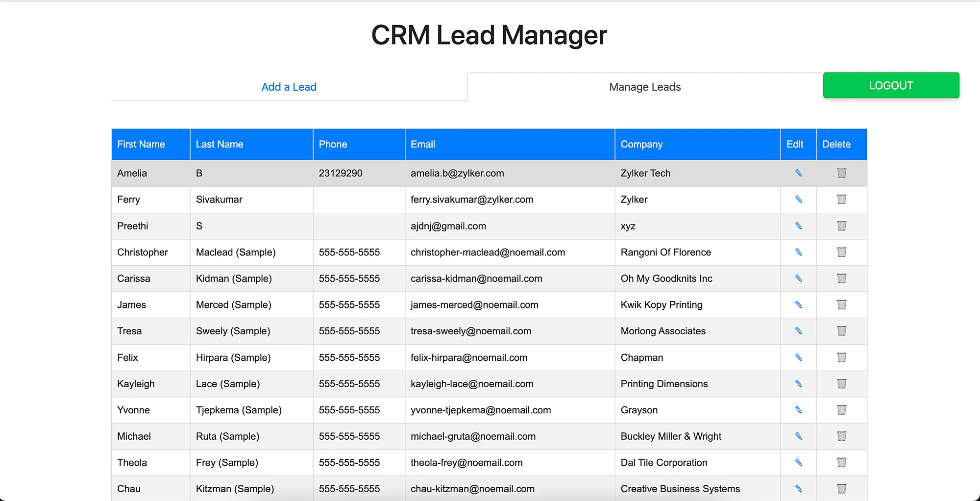Click the amelia.b@zylker.com email cell
The width and height of the screenshot is (980, 501).
pyautogui.click(x=457, y=173)
